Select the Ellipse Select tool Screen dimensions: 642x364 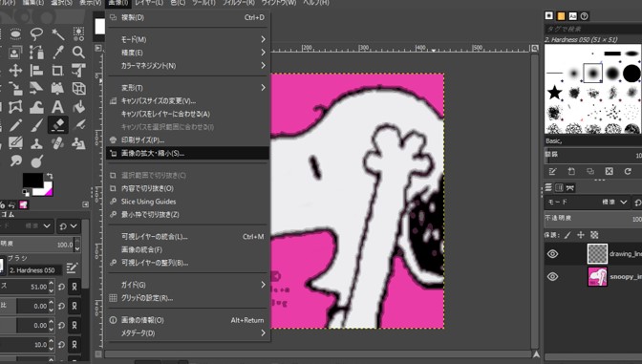[15, 34]
